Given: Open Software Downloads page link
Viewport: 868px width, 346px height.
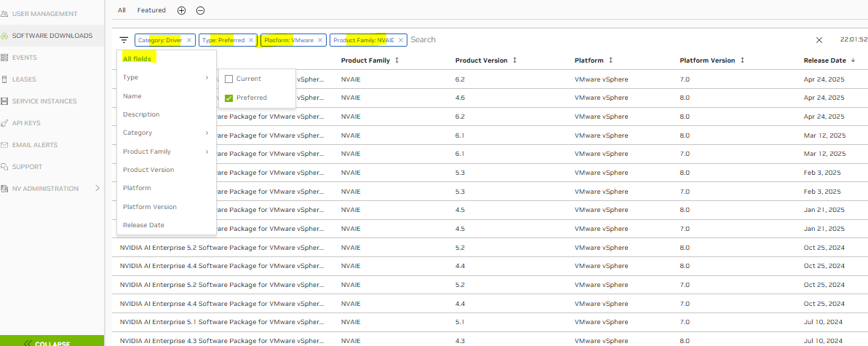Looking at the screenshot, I should [52, 36].
